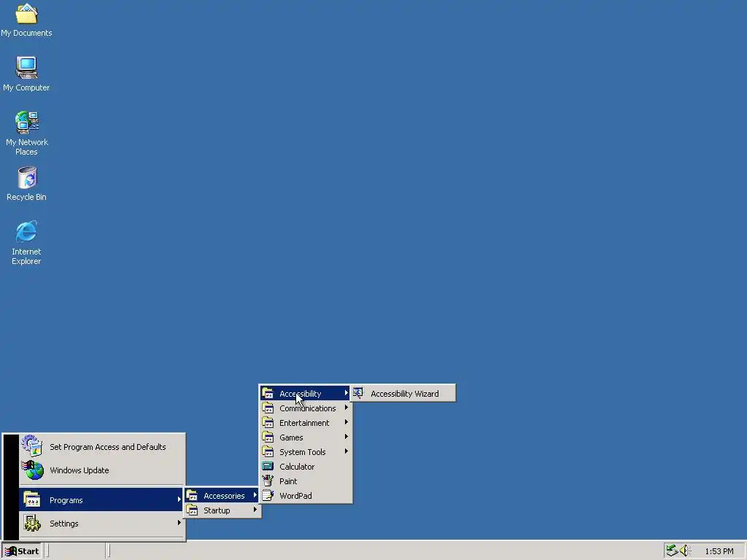Expand the Settings submenu arrow
747x560 pixels.
click(x=179, y=522)
